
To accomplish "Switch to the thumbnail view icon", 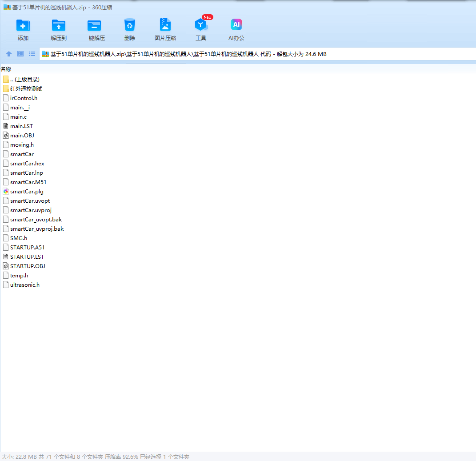I will coord(20,54).
